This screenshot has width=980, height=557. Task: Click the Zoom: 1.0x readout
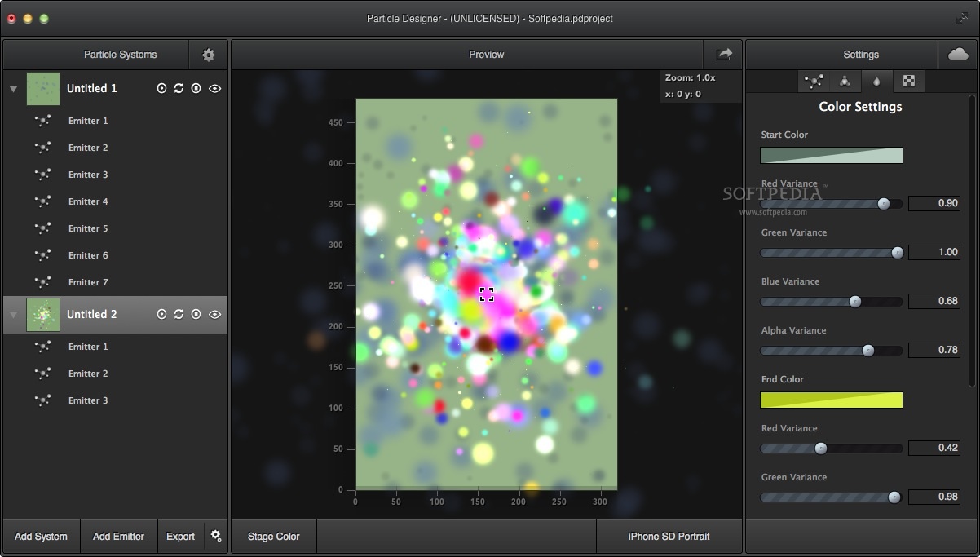tap(690, 77)
